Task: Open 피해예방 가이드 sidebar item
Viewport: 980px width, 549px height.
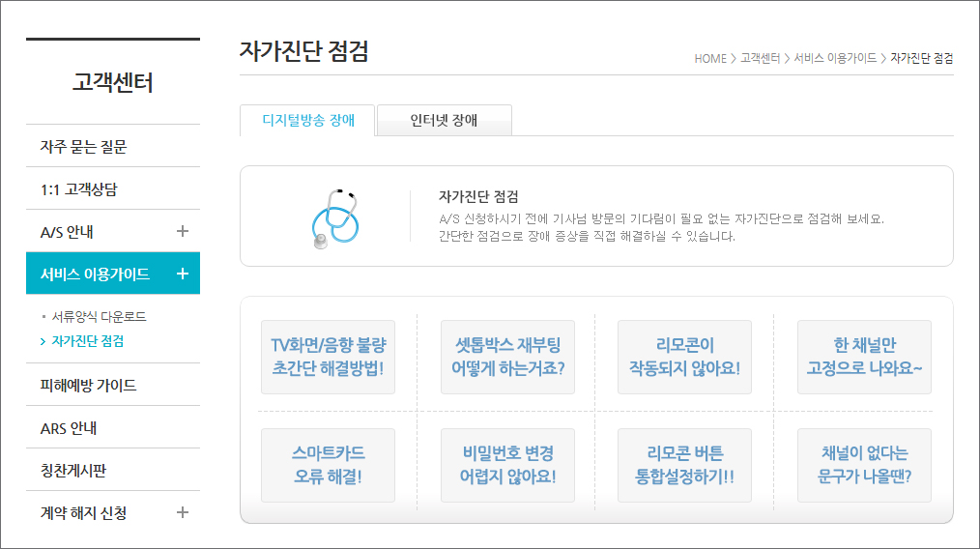Action: 88,385
